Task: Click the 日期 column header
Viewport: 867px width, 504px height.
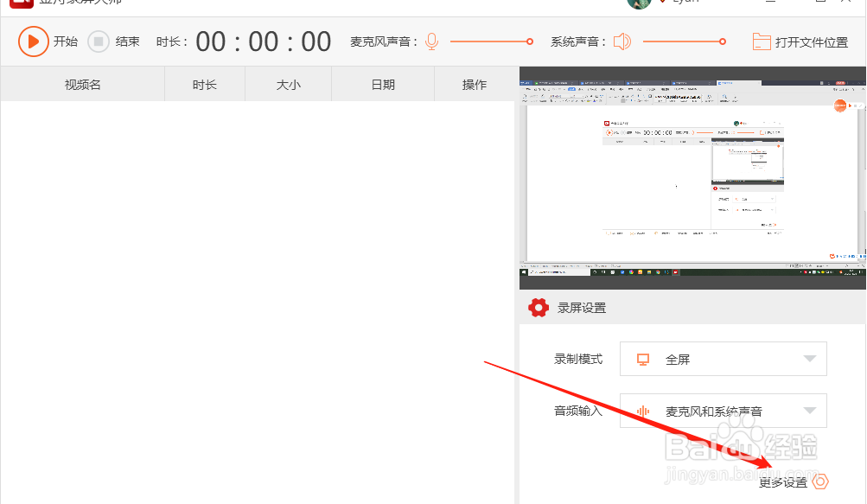Action: click(382, 84)
